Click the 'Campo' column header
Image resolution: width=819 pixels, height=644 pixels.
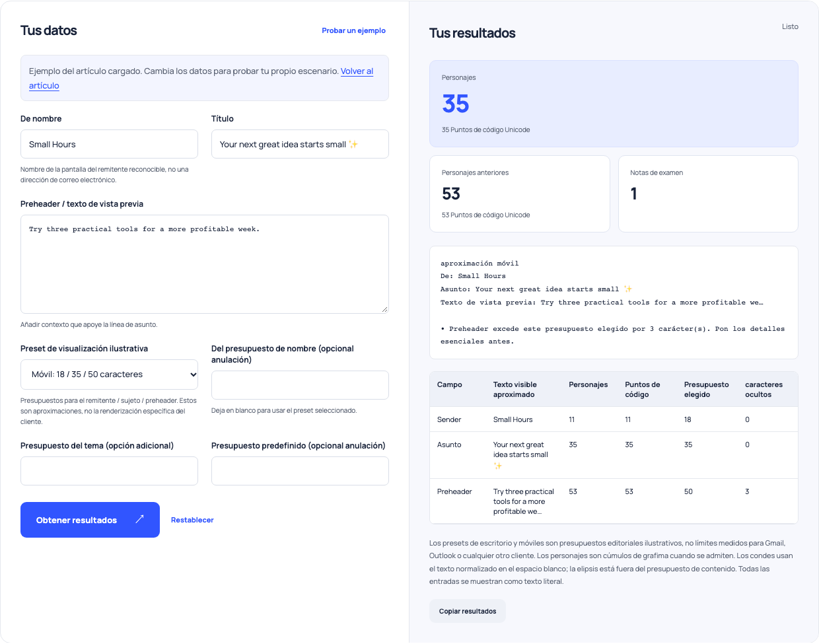[450, 384]
